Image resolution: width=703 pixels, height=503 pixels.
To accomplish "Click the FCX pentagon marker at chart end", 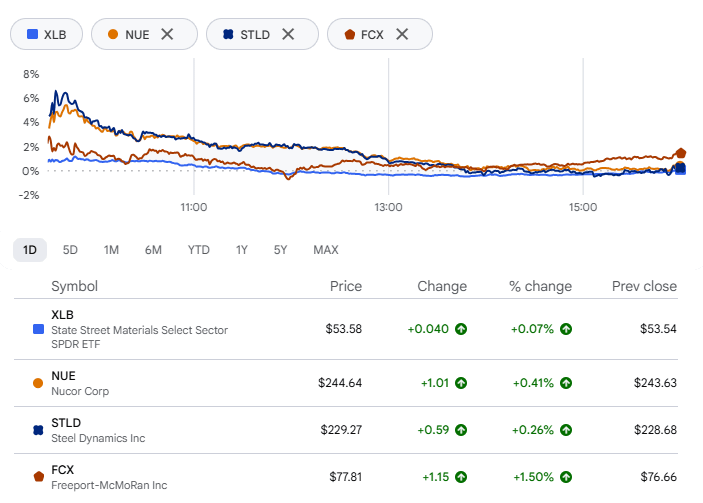I will [x=681, y=153].
